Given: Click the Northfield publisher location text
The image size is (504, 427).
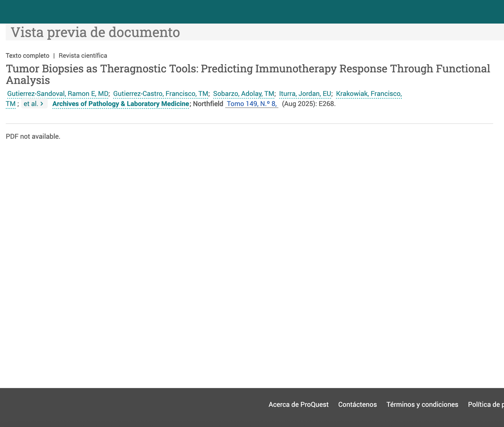Looking at the screenshot, I should click(x=208, y=104).
